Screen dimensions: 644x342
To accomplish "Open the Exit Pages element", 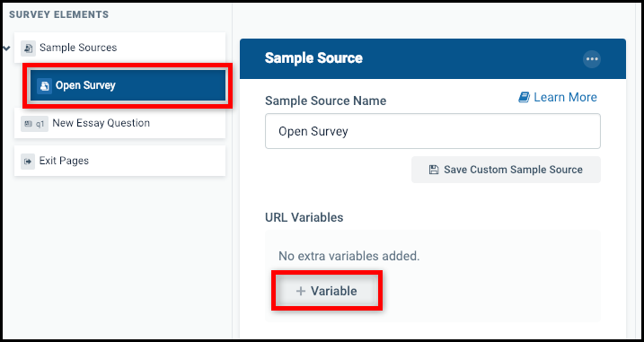I will point(120,161).
